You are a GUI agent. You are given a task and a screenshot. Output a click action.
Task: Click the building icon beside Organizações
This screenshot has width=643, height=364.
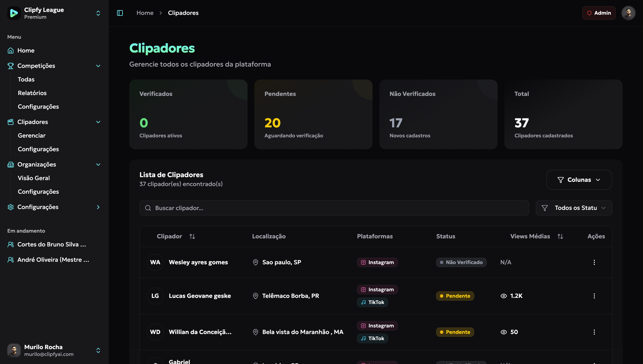(10, 165)
